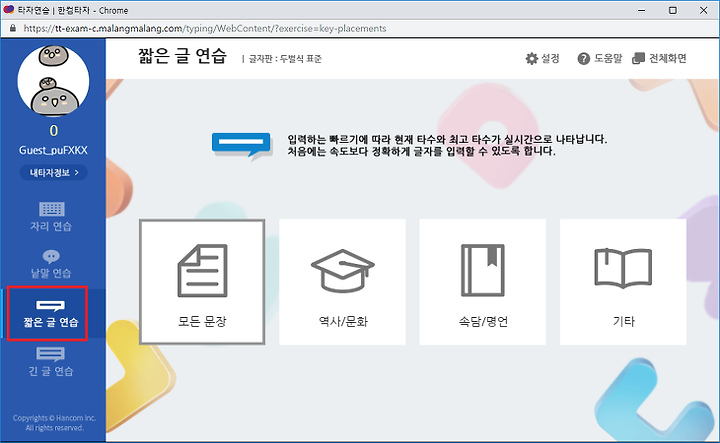Switch to 전체화면 fullscreen mode
The height and width of the screenshot is (443, 720).
pyautogui.click(x=659, y=58)
